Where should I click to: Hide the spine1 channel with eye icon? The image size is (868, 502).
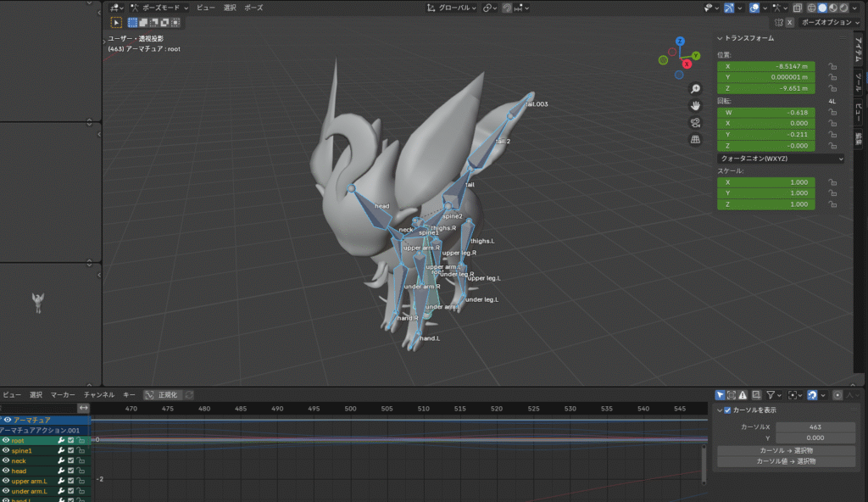pyautogui.click(x=6, y=451)
